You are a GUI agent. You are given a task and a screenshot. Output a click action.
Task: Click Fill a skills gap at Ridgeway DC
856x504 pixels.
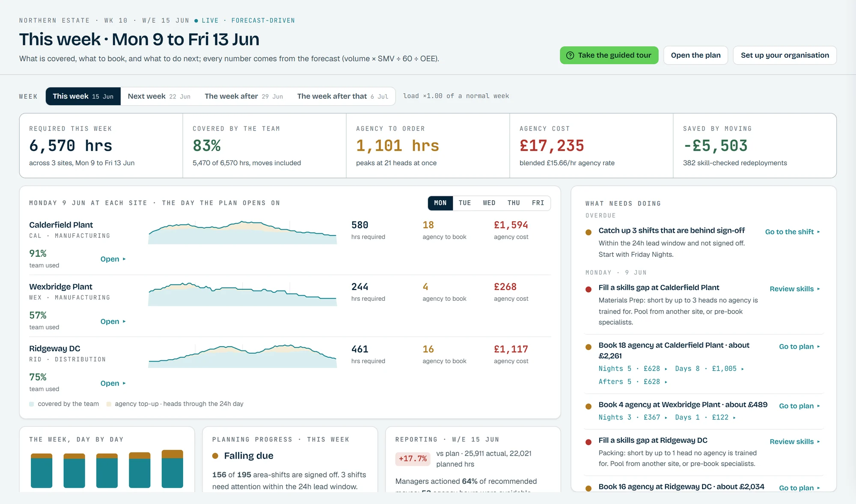(x=653, y=440)
